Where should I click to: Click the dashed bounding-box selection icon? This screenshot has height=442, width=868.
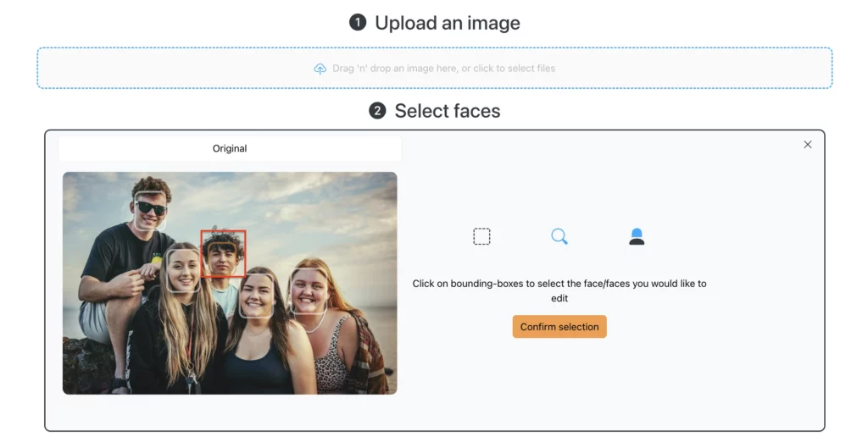coord(481,236)
